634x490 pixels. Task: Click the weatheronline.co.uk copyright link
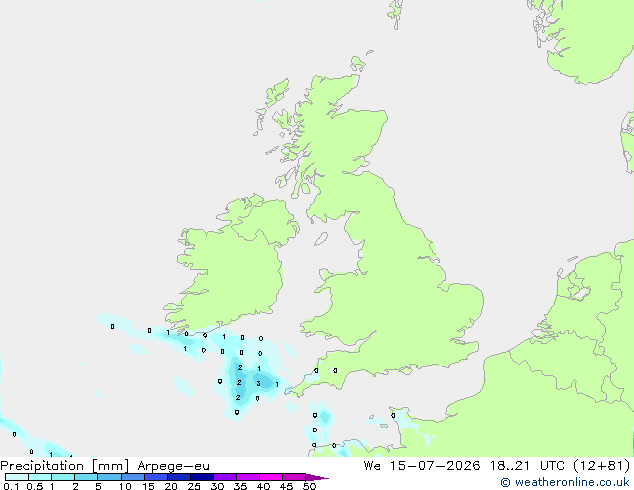pos(565,482)
